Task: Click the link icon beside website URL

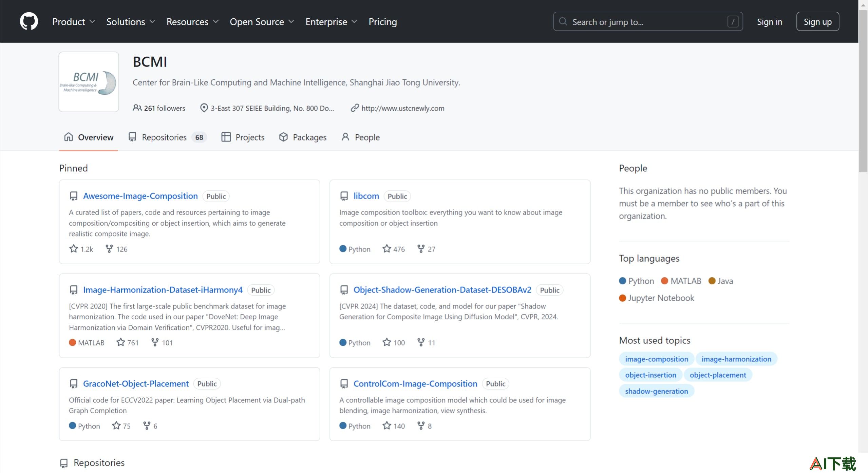Action: (355, 108)
